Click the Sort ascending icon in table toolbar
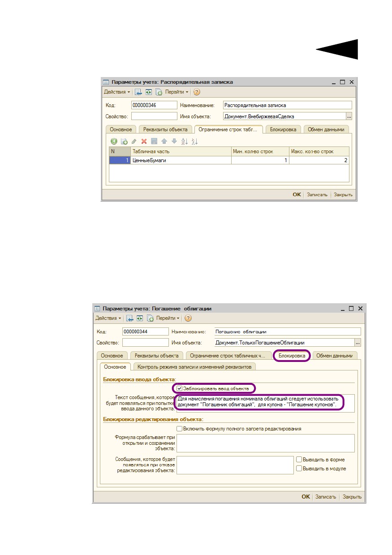The width and height of the screenshot is (392, 555). tap(184, 141)
